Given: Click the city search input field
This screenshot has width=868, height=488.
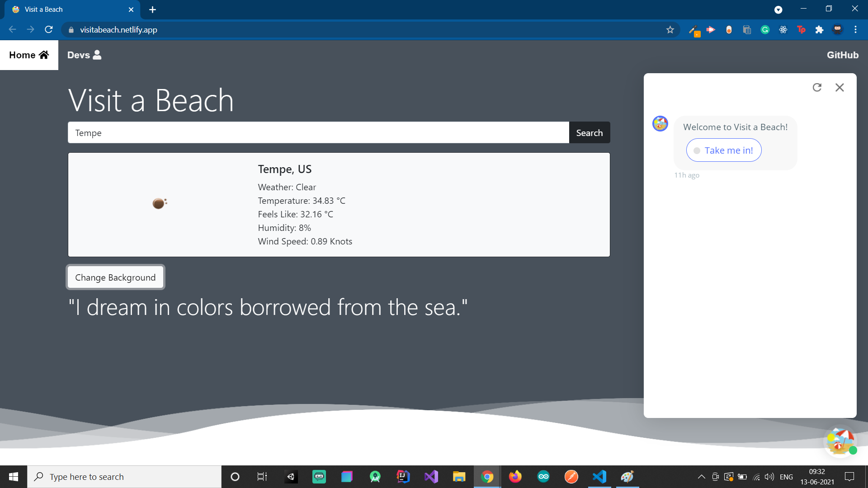Looking at the screenshot, I should 318,133.
